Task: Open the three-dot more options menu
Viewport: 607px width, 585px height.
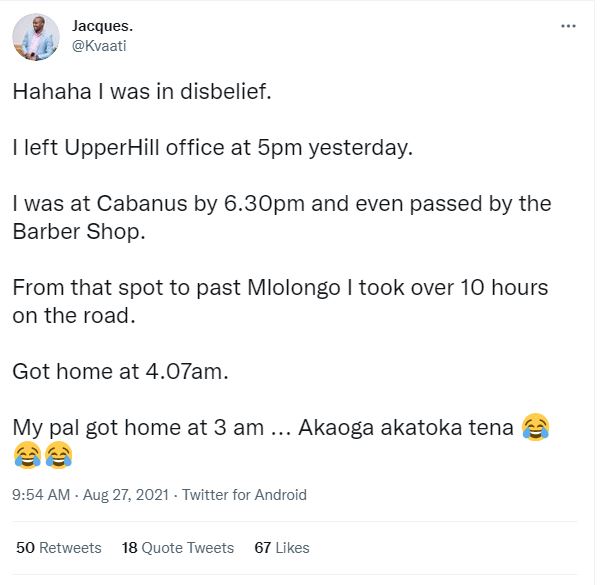Action: coord(568,26)
